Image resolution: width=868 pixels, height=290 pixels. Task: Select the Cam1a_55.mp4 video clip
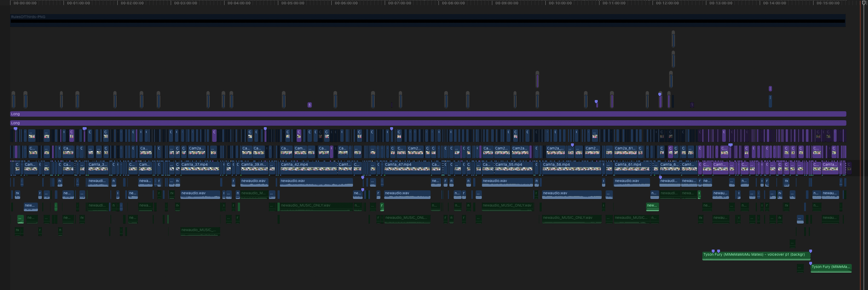(514, 168)
